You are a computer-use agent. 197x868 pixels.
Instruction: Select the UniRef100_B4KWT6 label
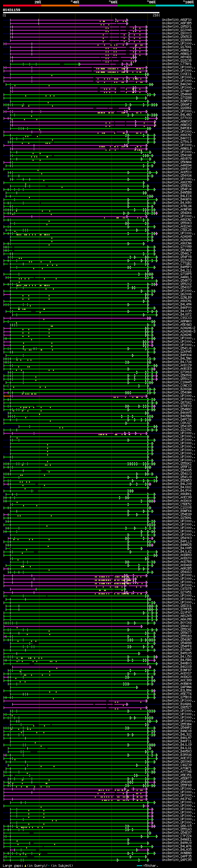[x=177, y=200]
